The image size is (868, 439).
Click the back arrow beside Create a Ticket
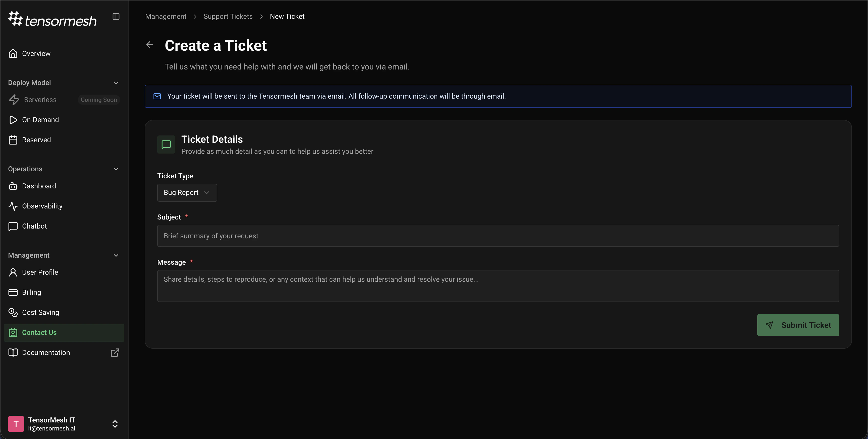(150, 45)
